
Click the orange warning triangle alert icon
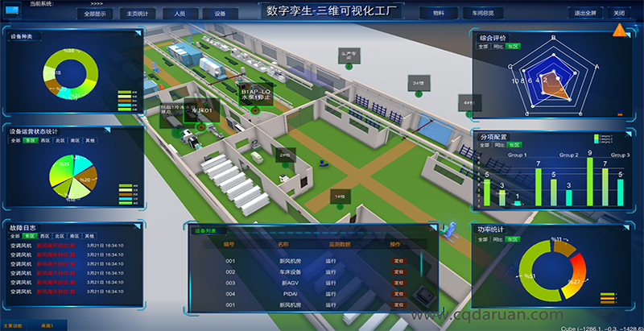(619, 31)
